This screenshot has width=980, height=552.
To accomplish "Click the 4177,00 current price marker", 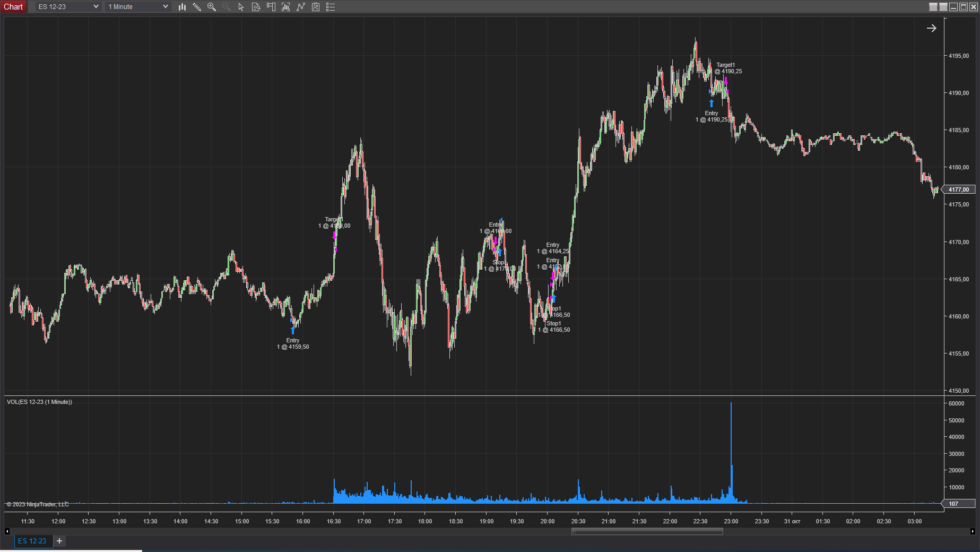I will (x=958, y=189).
